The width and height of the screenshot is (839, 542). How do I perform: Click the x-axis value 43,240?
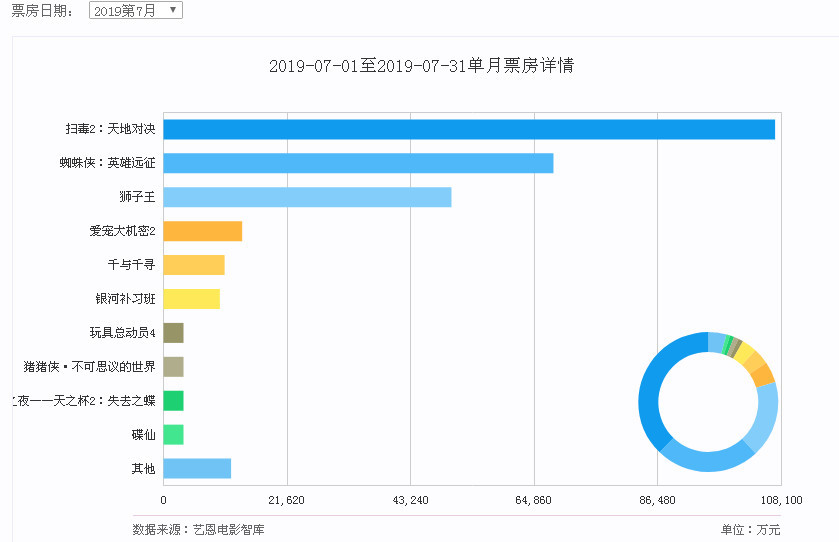point(410,500)
